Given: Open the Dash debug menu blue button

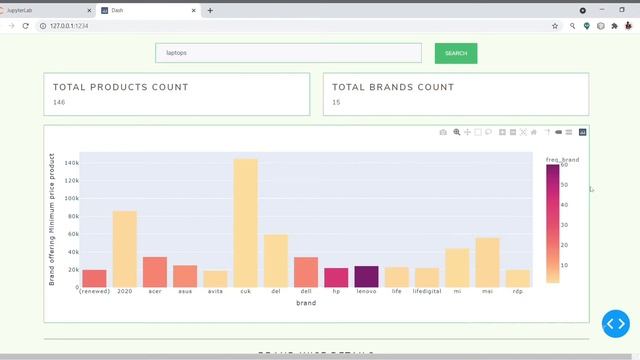Looking at the screenshot, I should coord(616,324).
